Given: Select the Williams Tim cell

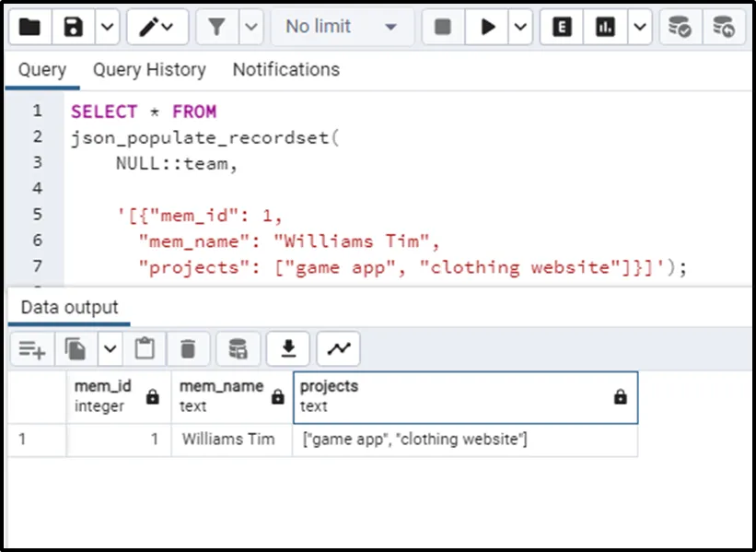Looking at the screenshot, I should point(228,440).
